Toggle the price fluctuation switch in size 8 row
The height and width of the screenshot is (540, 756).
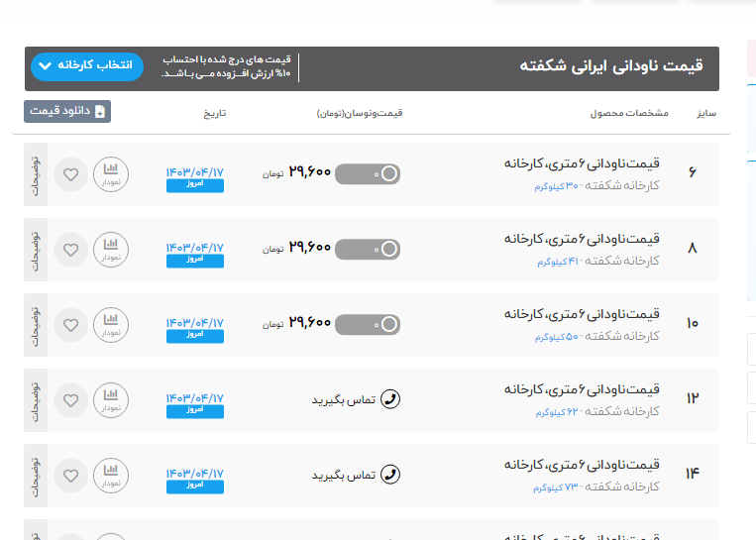coord(368,250)
